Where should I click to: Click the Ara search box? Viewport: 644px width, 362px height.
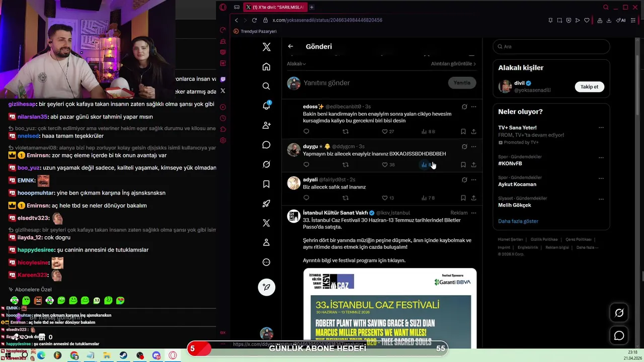point(551,47)
